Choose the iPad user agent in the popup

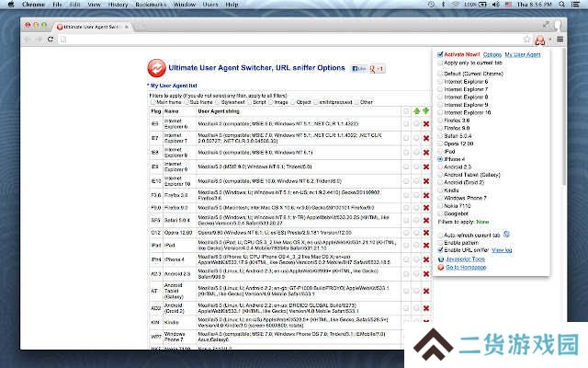point(440,151)
